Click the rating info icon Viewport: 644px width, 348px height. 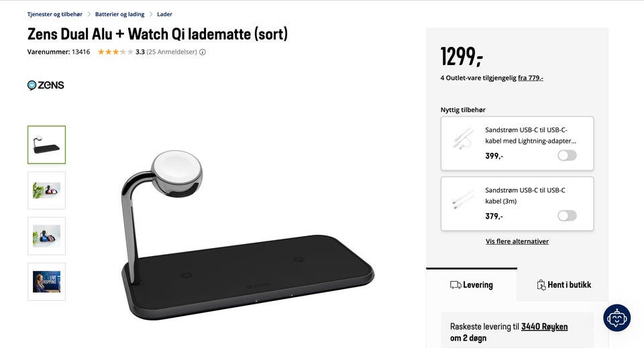(x=203, y=52)
